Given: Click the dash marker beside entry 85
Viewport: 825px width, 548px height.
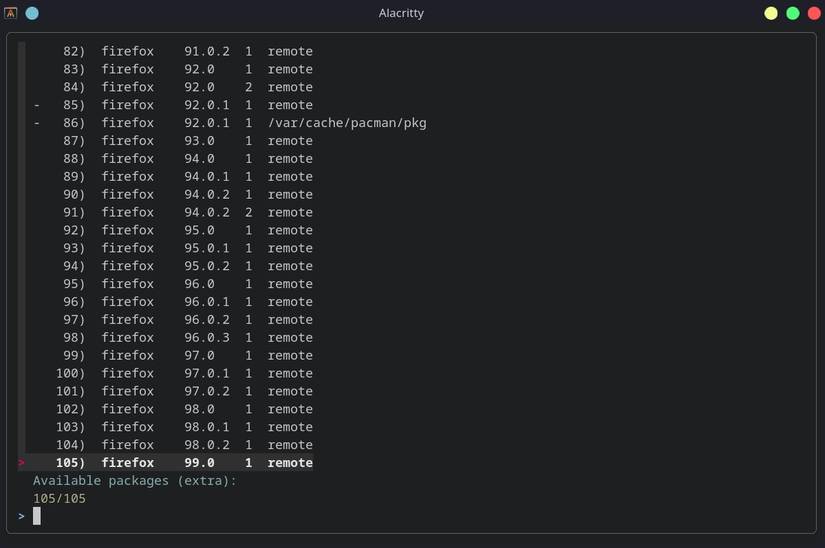Looking at the screenshot, I should click(37, 105).
